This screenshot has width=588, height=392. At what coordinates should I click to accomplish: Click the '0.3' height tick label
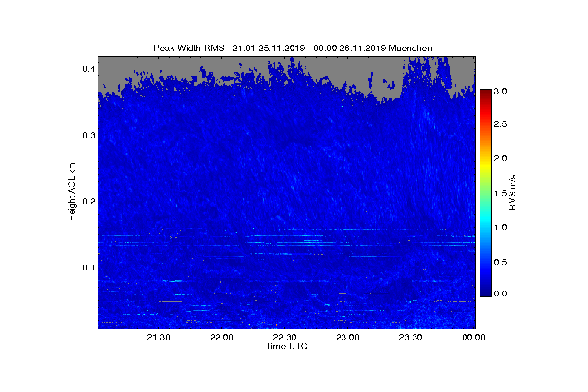88,135
